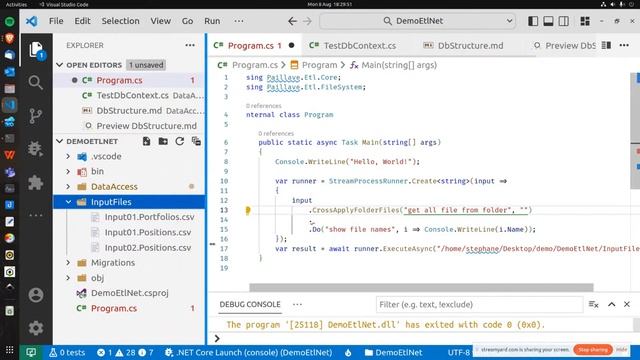Screen dimensions: 640x360
Task: Collapse the DEMOETLNET project section
Action: coord(60,141)
